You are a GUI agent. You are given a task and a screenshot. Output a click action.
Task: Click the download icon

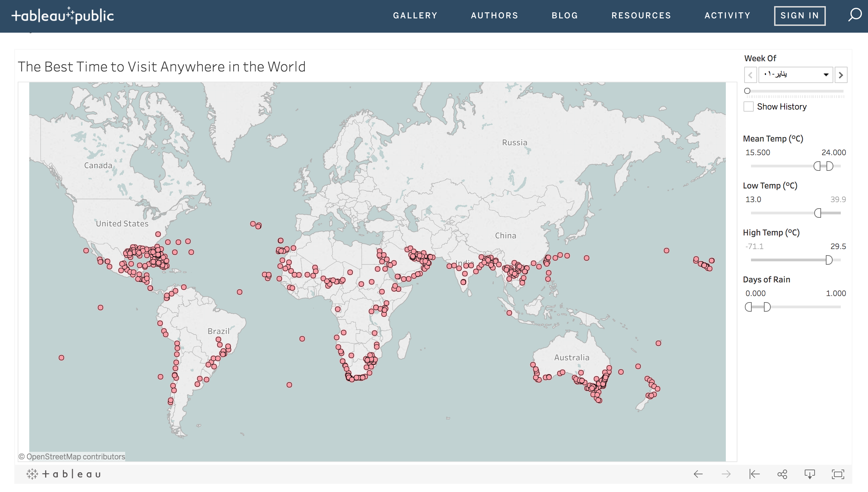coord(809,474)
